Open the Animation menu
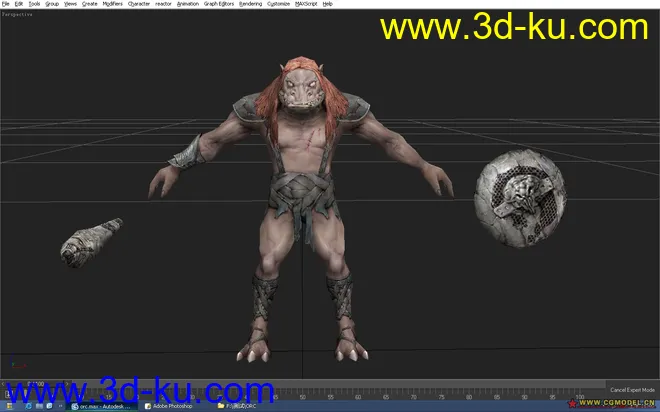 pos(188,4)
